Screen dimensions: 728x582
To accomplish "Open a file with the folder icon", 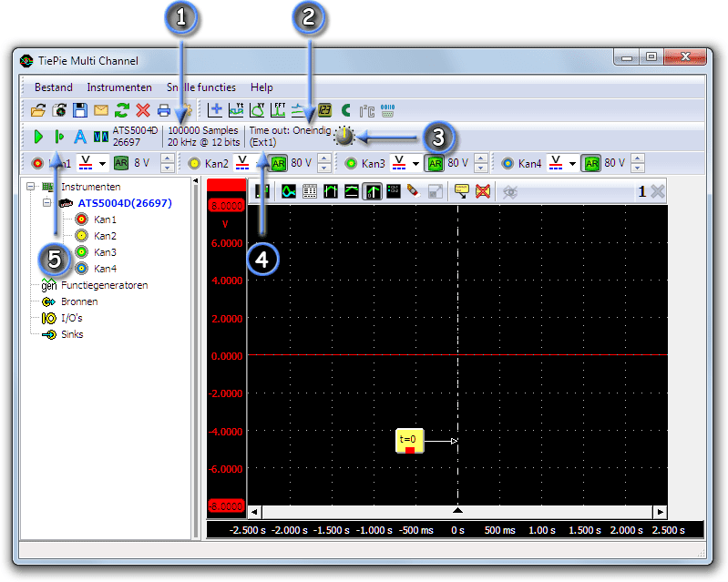I will tap(38, 110).
